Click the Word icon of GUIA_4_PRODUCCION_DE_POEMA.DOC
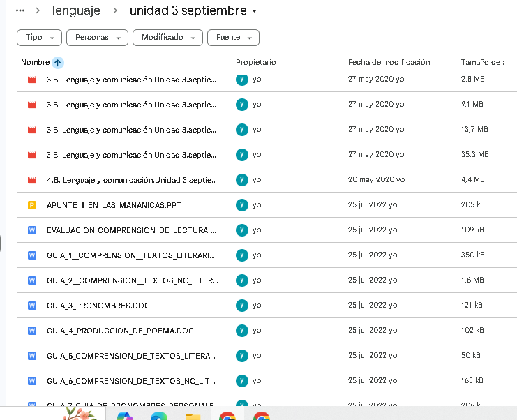 (x=32, y=330)
